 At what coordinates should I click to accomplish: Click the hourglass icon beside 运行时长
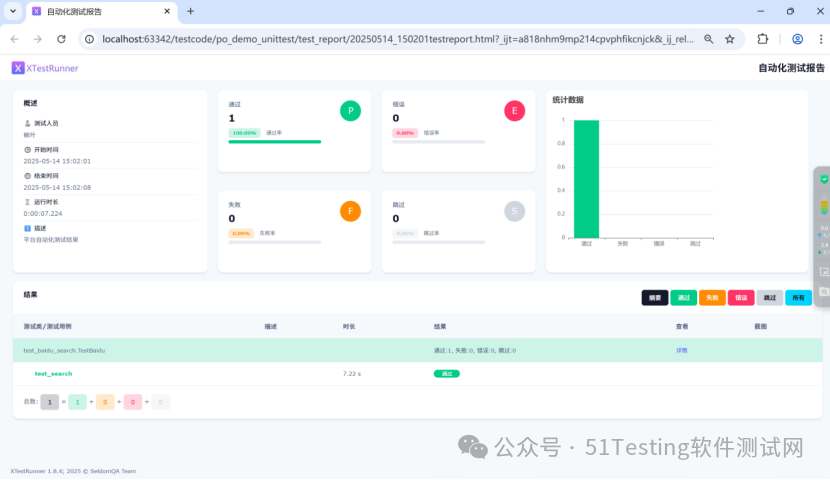pyautogui.click(x=28, y=202)
